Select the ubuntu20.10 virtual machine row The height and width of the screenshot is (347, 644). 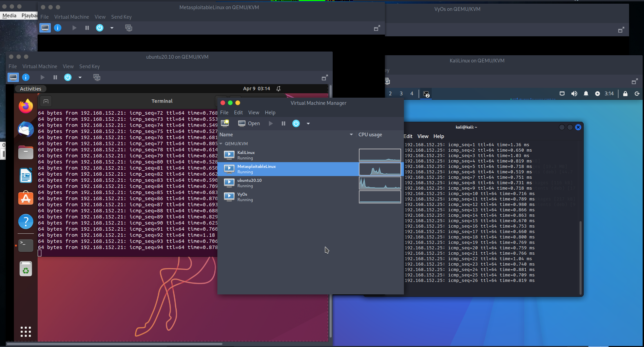(310, 183)
